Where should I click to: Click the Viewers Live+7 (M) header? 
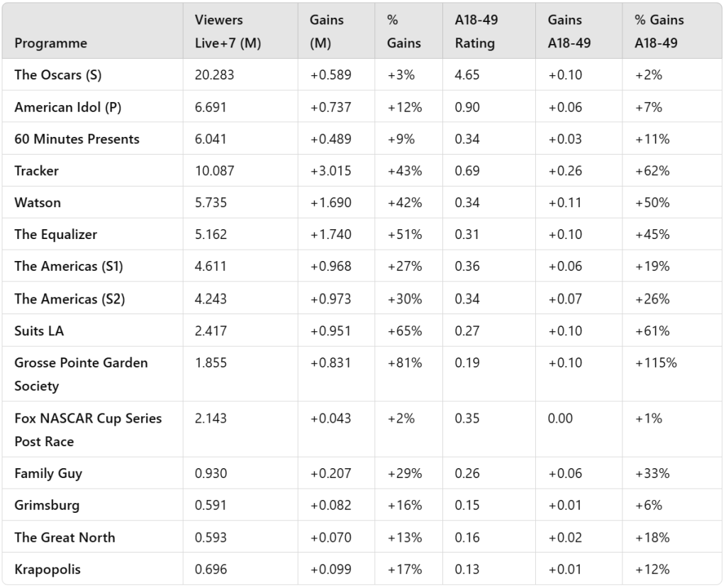point(228,31)
